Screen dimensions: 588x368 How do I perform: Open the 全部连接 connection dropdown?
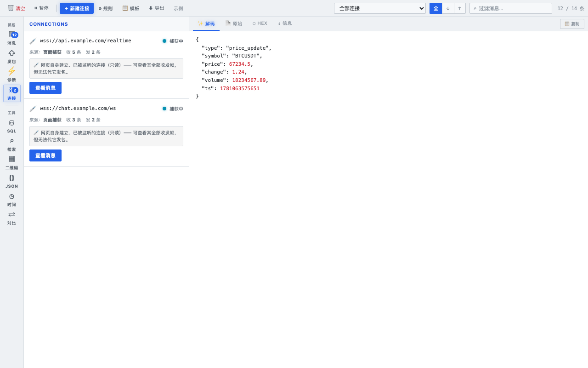pos(380,8)
